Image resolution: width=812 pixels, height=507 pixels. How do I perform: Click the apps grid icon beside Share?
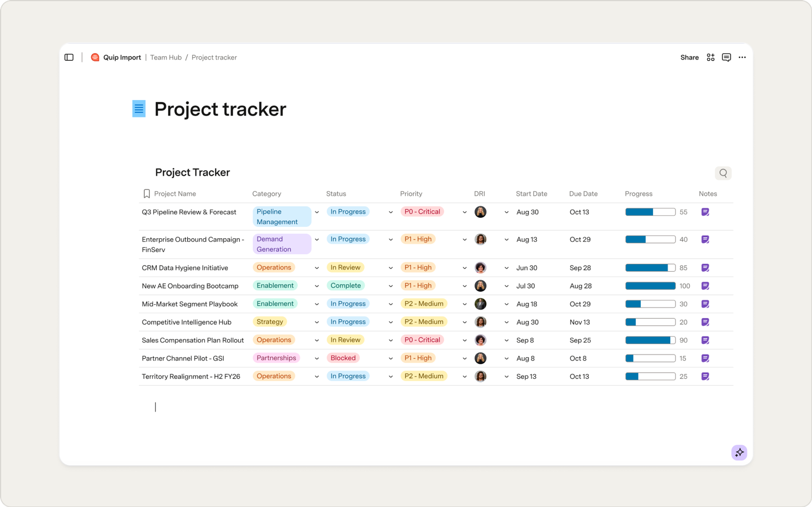tap(710, 57)
